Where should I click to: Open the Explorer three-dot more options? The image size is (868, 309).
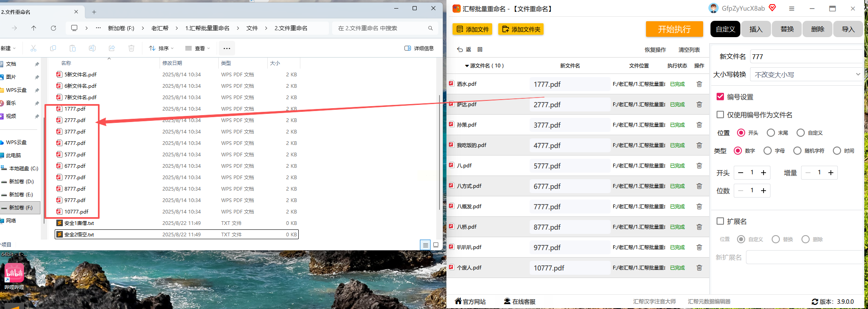[227, 48]
